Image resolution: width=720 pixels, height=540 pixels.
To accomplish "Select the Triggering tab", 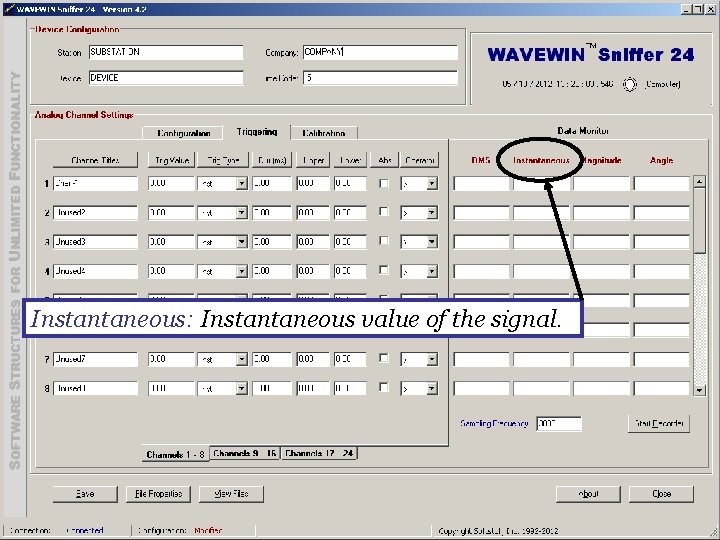I will 257,132.
